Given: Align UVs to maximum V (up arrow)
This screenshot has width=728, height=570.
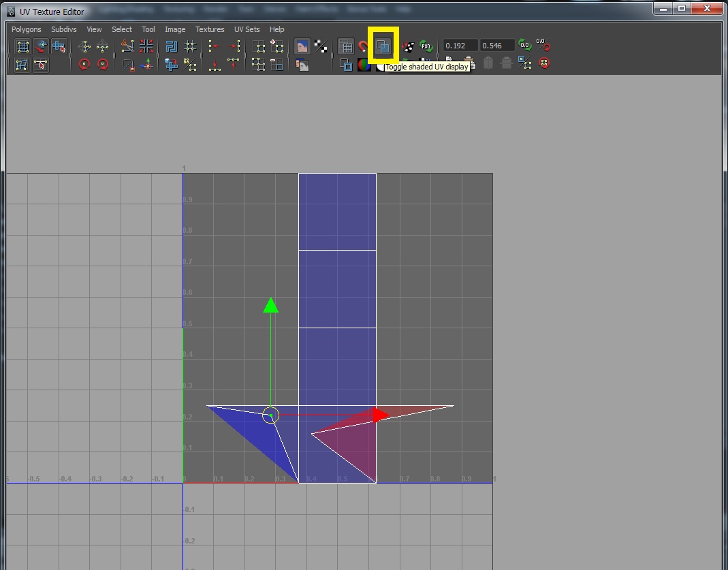Looking at the screenshot, I should [x=234, y=65].
